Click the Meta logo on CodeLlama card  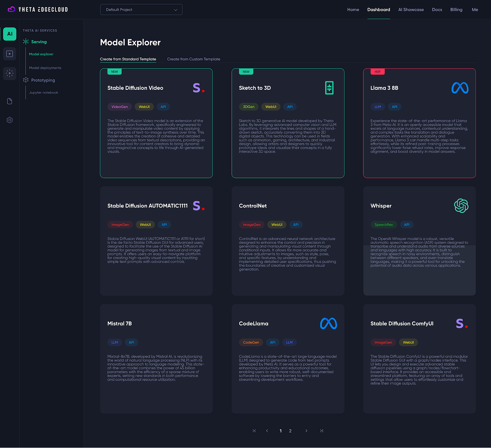pyautogui.click(x=328, y=323)
